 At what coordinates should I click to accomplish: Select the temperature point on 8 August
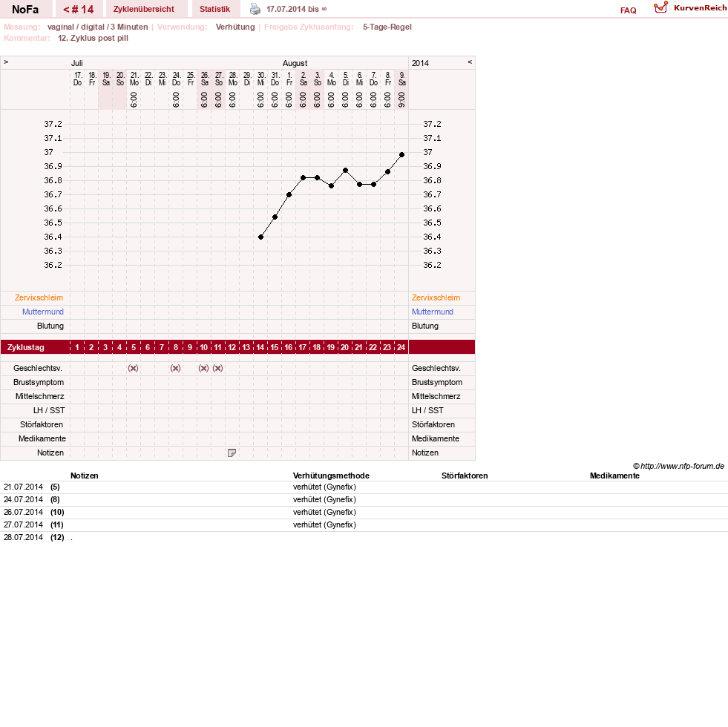[387, 172]
